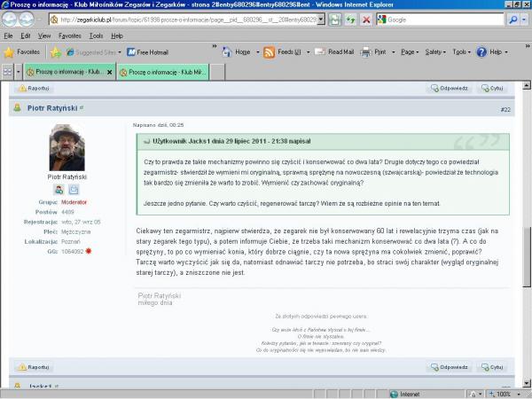Viewport: 532px width, 399px height.
Task: Open the blue Help question mark icon
Action: click(x=481, y=52)
